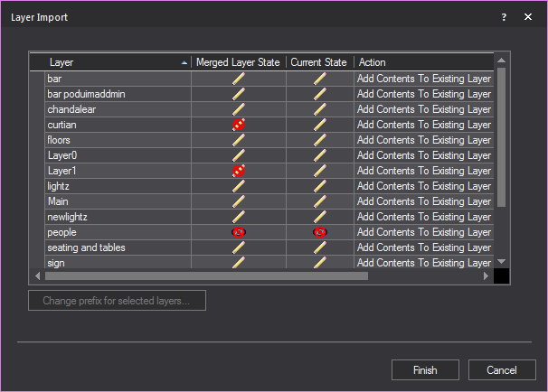Click Current State pencil for newlightz
Screen dimensions: 548x392
pos(320,217)
